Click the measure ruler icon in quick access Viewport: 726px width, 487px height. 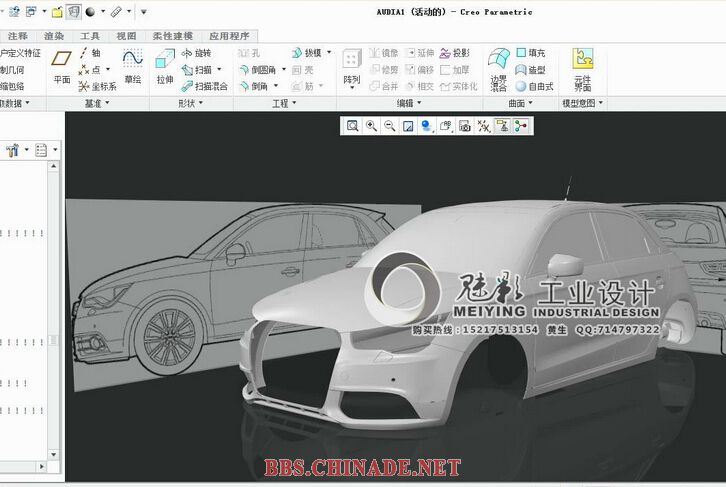point(117,12)
